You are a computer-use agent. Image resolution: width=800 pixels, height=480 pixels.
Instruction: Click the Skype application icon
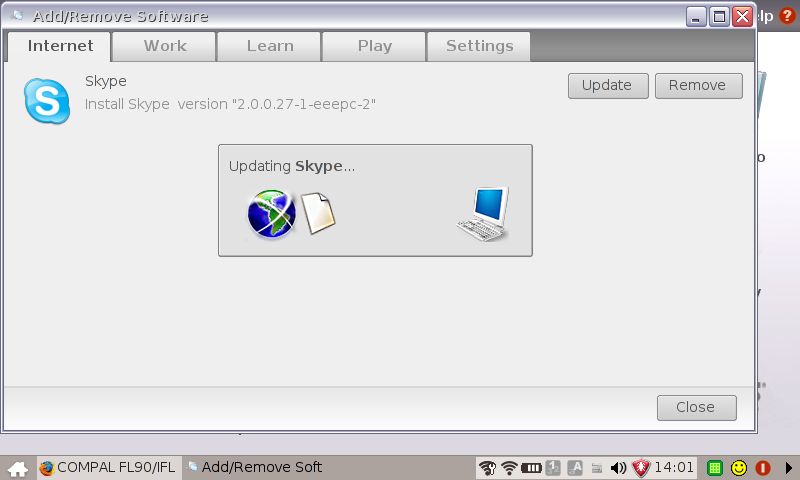[47, 101]
